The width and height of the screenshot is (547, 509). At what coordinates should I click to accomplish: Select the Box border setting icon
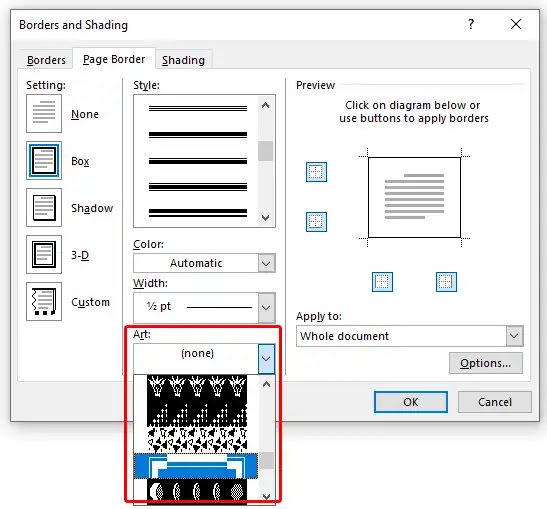[44, 160]
